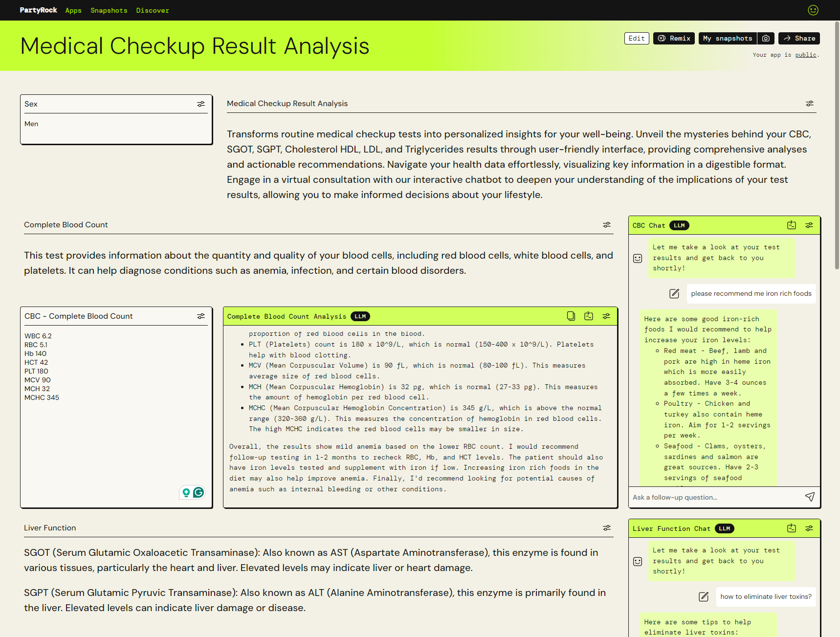The width and height of the screenshot is (840, 637).
Task: Select Apps in the top navigation
Action: (x=73, y=10)
